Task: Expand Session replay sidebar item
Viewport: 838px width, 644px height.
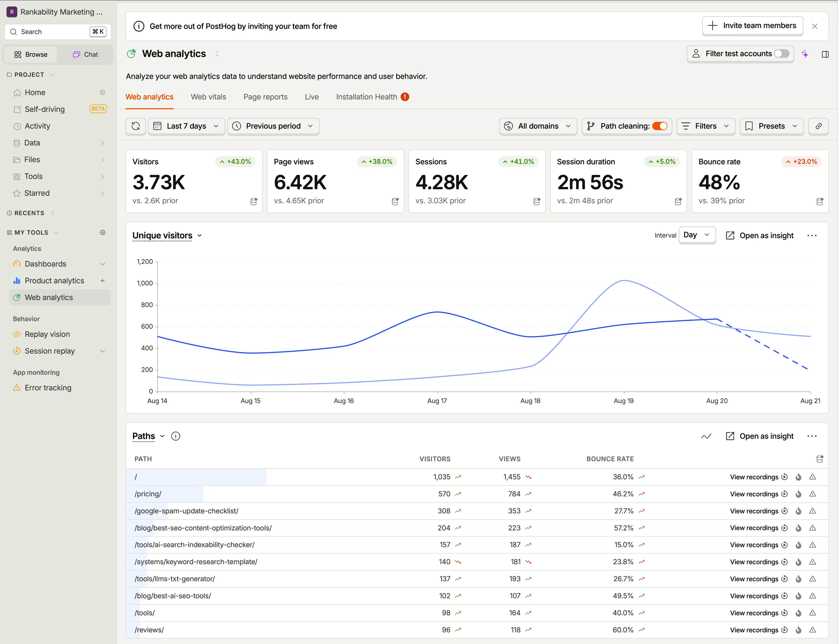Action: pyautogui.click(x=102, y=351)
